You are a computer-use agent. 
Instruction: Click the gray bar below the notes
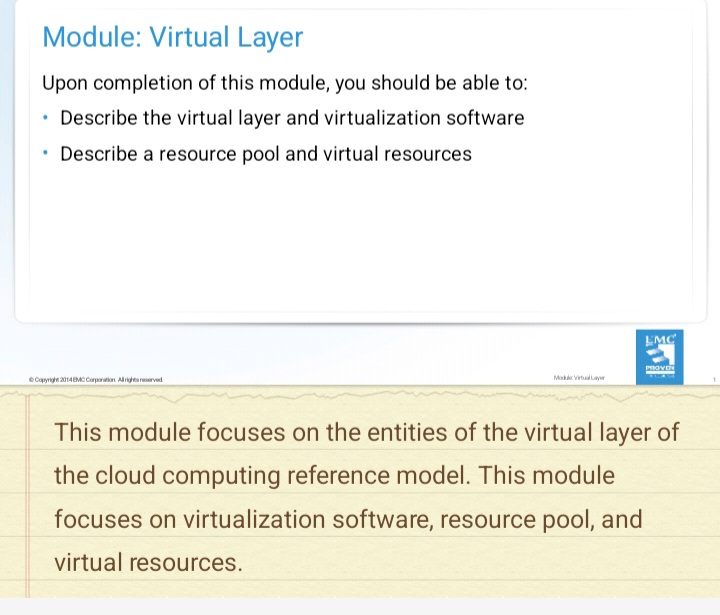click(x=360, y=606)
